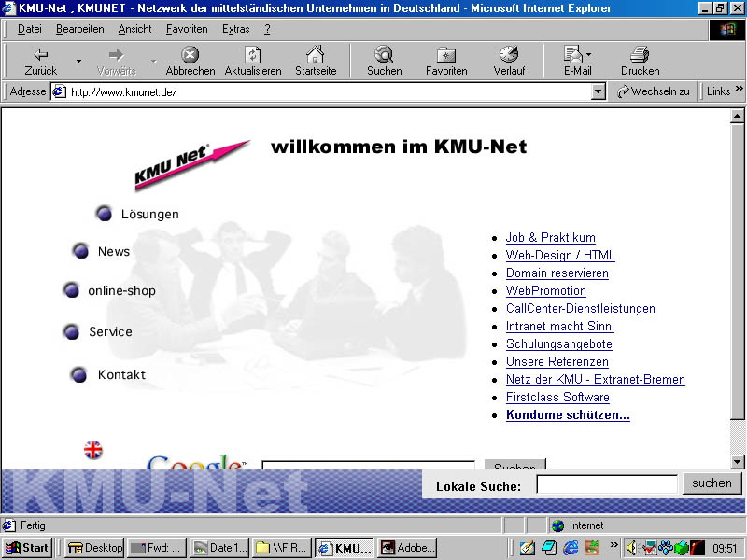Screen dimensions: 747x560
Task: Open the Suchen search toolbar button
Action: [384, 61]
